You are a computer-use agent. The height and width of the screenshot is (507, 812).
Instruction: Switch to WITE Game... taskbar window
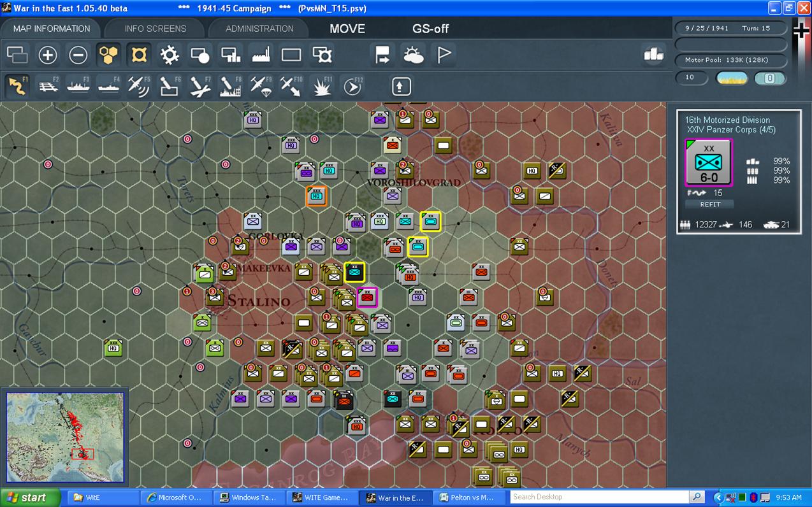[x=323, y=498]
